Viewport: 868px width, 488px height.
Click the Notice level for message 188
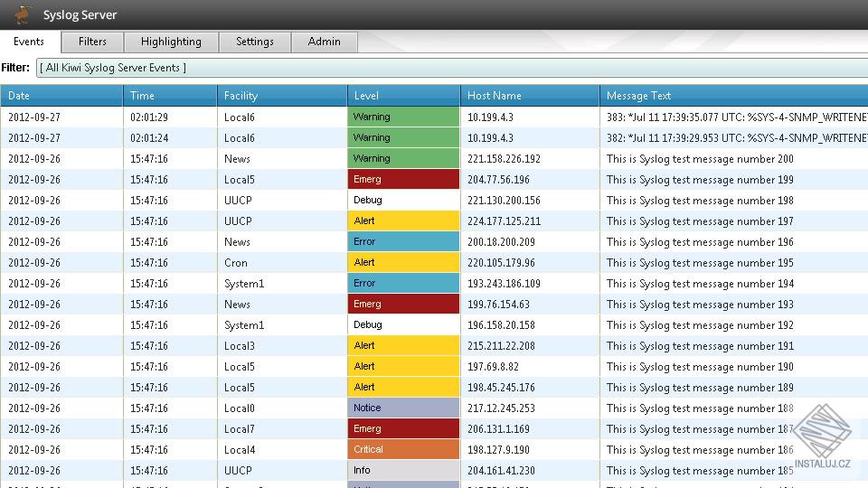click(403, 408)
